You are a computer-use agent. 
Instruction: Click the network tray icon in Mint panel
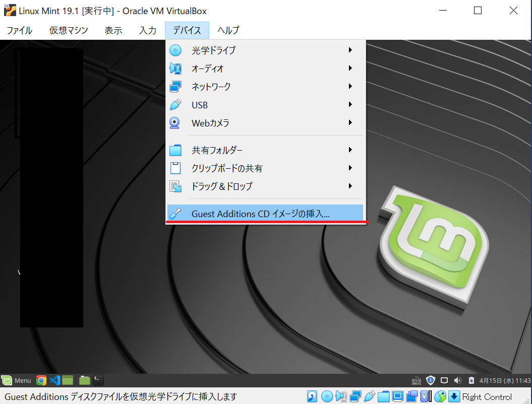pos(444,381)
